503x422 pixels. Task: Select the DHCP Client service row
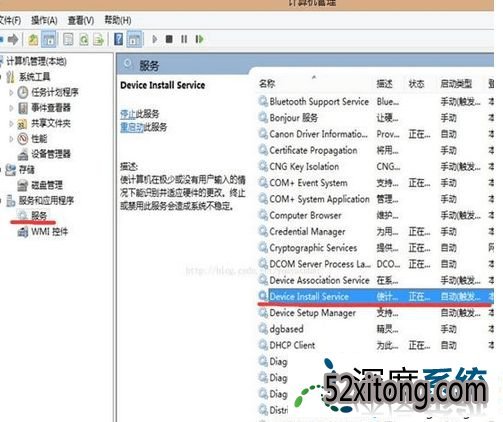[375, 345]
